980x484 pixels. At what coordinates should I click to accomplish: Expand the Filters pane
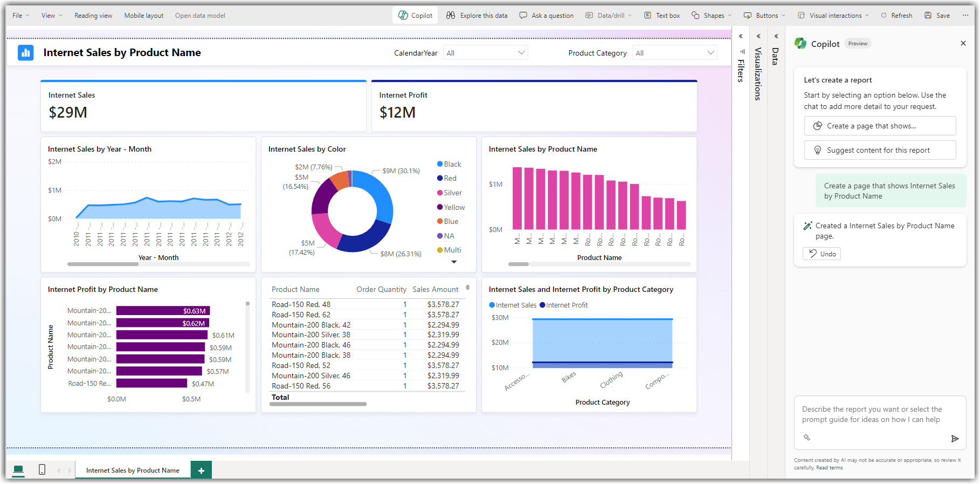tap(741, 36)
